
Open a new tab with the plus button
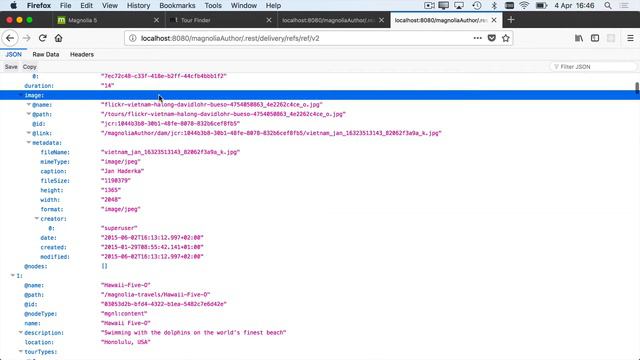pyautogui.click(x=511, y=20)
